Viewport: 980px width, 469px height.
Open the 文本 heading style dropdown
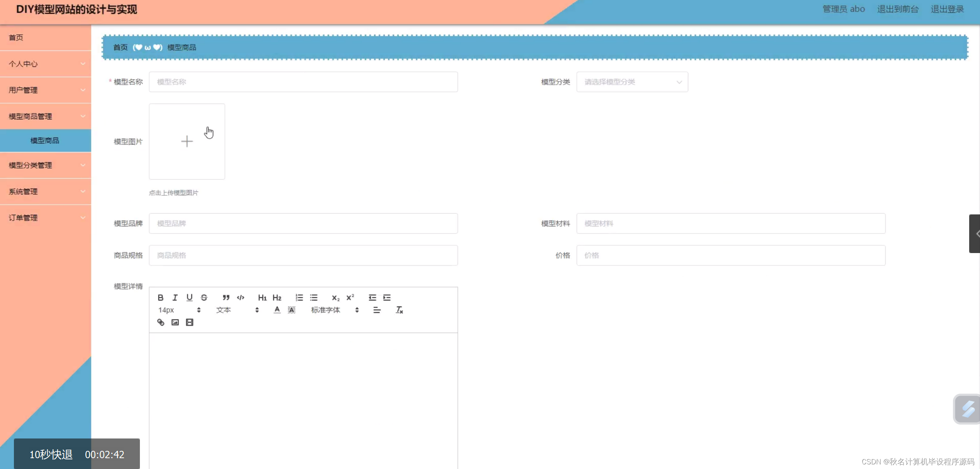click(x=237, y=310)
